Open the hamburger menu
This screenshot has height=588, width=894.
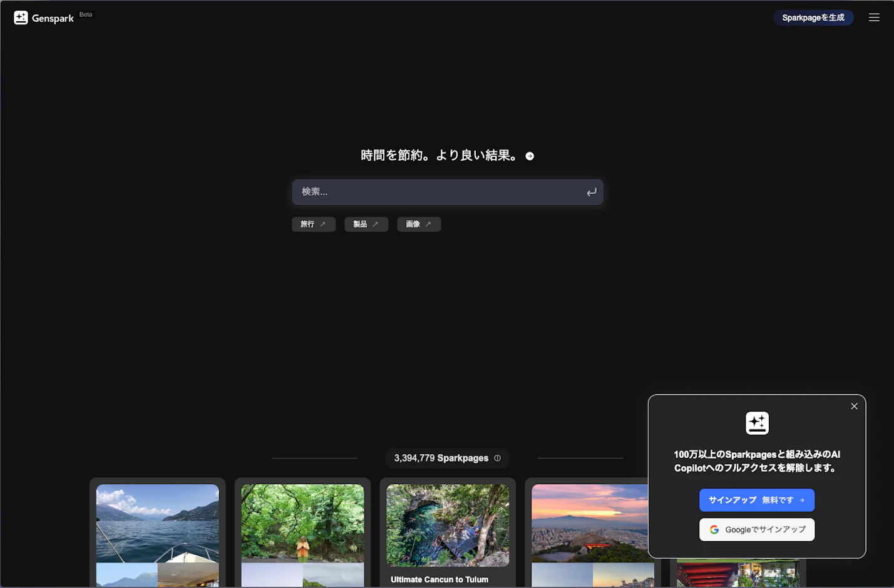874,18
